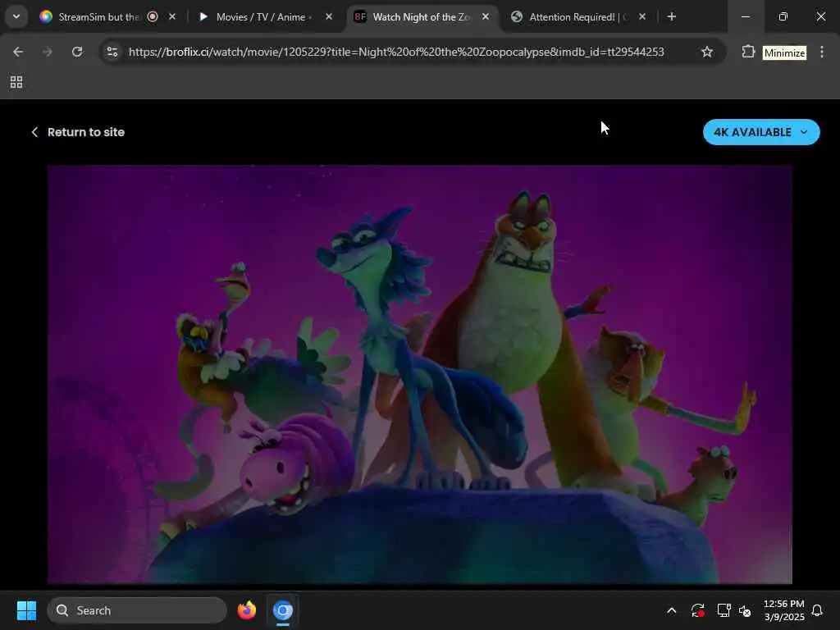Click the recording indicator on StreamSim tab
Screen dimensions: 840x630
point(153,16)
